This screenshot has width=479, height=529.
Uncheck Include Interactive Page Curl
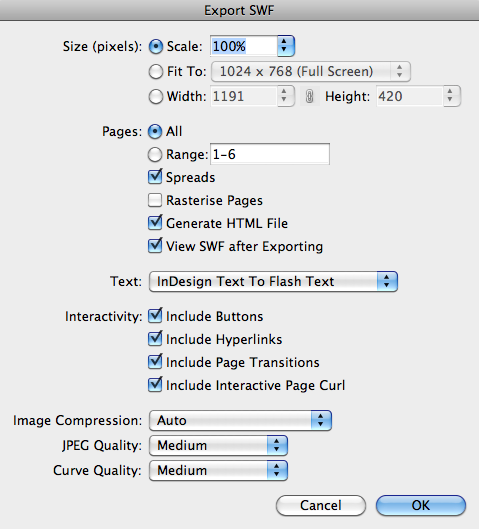[155, 385]
